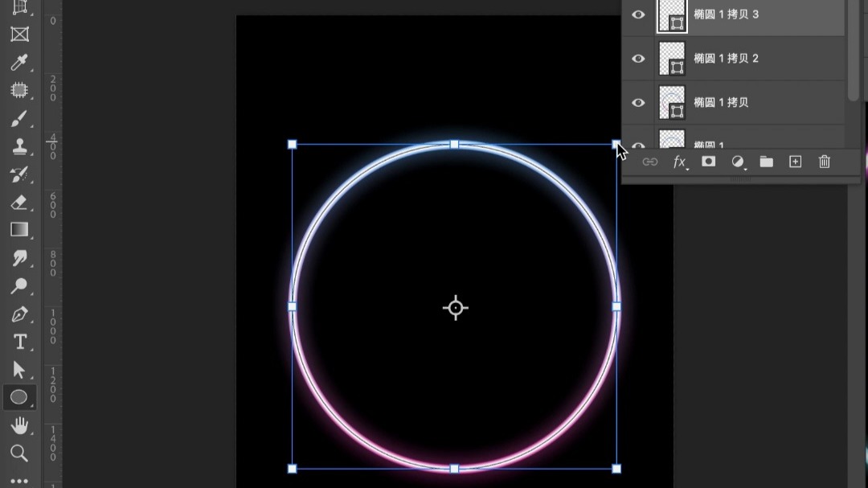Click the top-middle transform handle
The width and height of the screenshot is (868, 488).
pos(454,145)
